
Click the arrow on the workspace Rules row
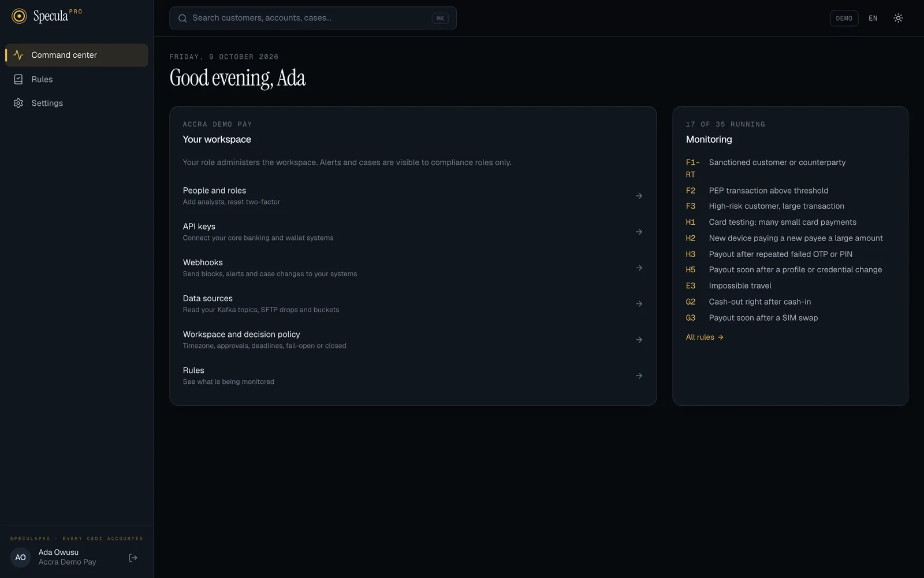(639, 376)
